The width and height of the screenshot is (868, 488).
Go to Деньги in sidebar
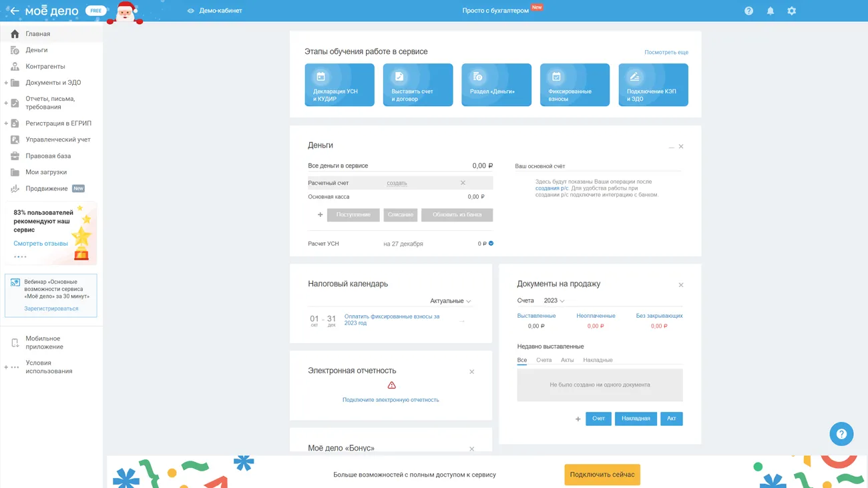[x=37, y=50]
